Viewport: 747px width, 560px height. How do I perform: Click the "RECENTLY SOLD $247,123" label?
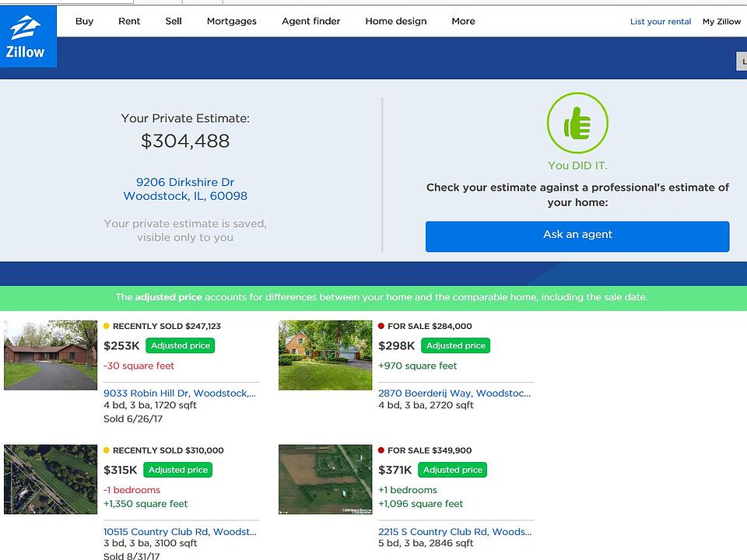[x=167, y=326]
